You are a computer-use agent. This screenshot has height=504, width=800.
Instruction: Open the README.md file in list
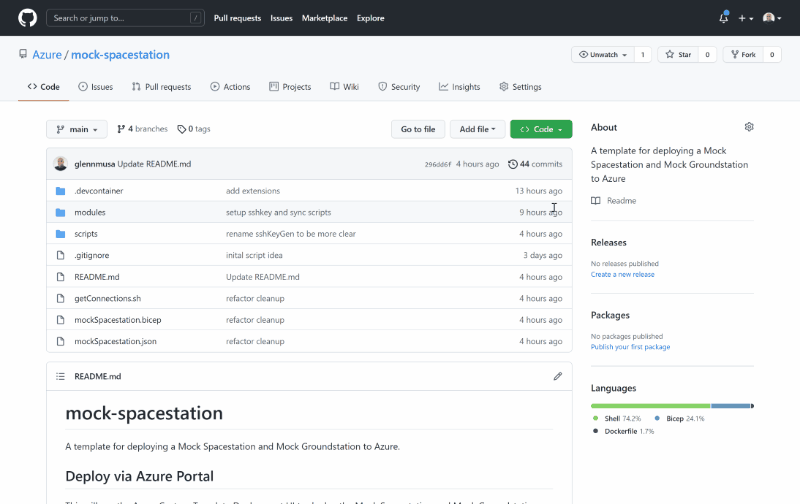pyautogui.click(x=96, y=277)
